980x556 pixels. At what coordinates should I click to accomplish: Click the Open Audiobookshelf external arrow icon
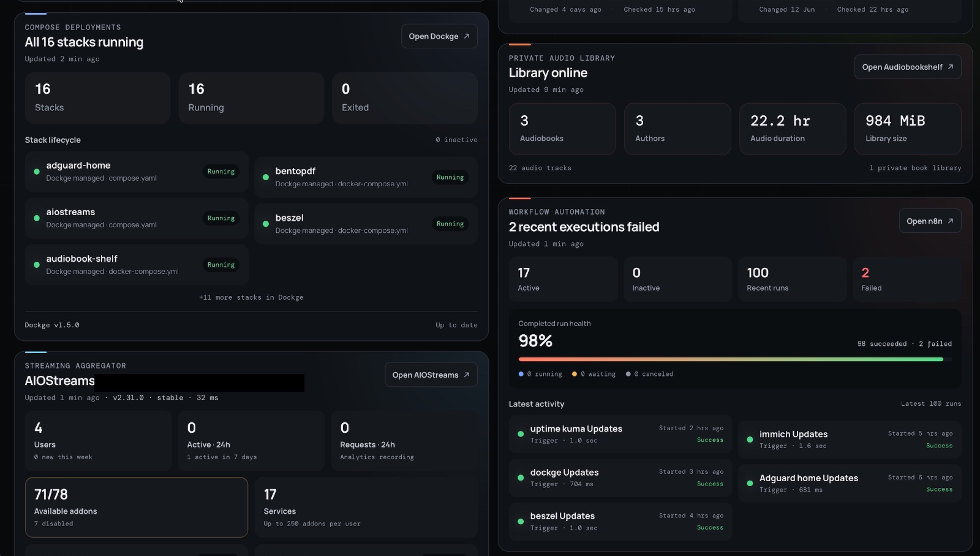[x=951, y=67]
